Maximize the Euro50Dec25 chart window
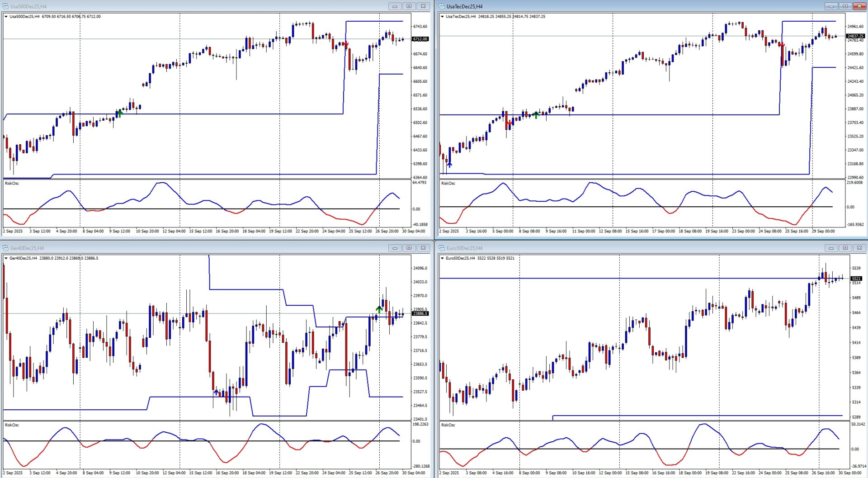 (845, 248)
